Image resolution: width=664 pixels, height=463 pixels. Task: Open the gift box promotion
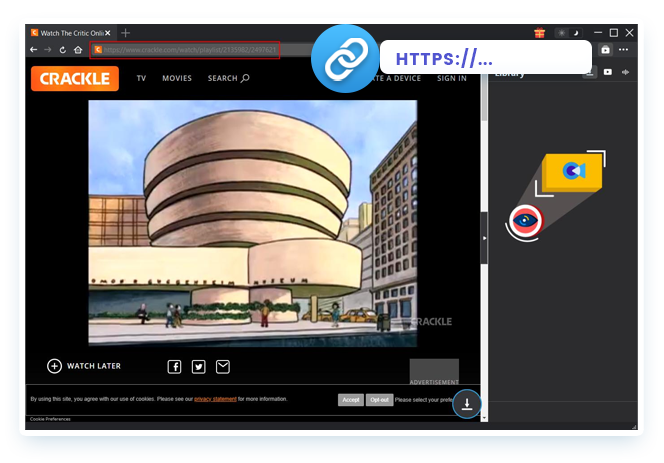click(539, 33)
